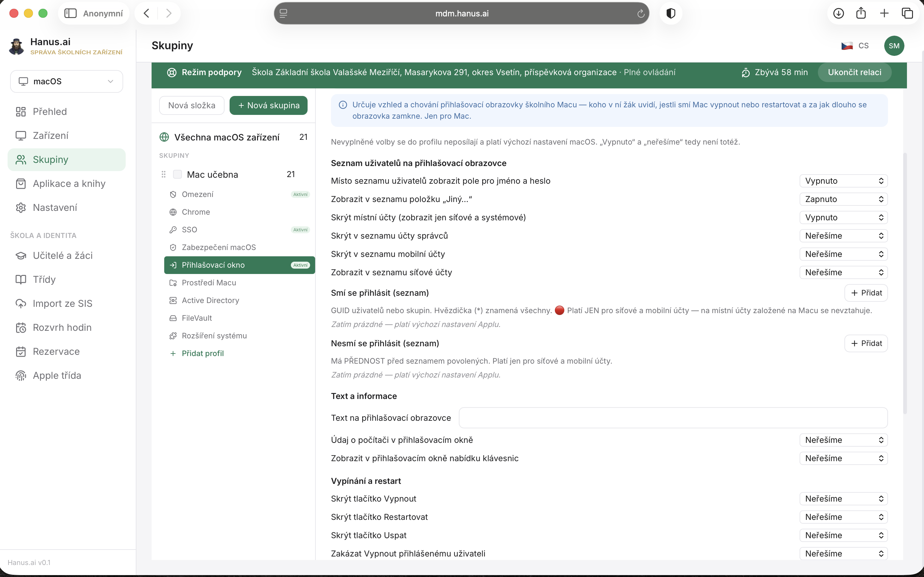Open dropdown for pole pro jméno a heslo
The height and width of the screenshot is (577, 924).
click(843, 181)
